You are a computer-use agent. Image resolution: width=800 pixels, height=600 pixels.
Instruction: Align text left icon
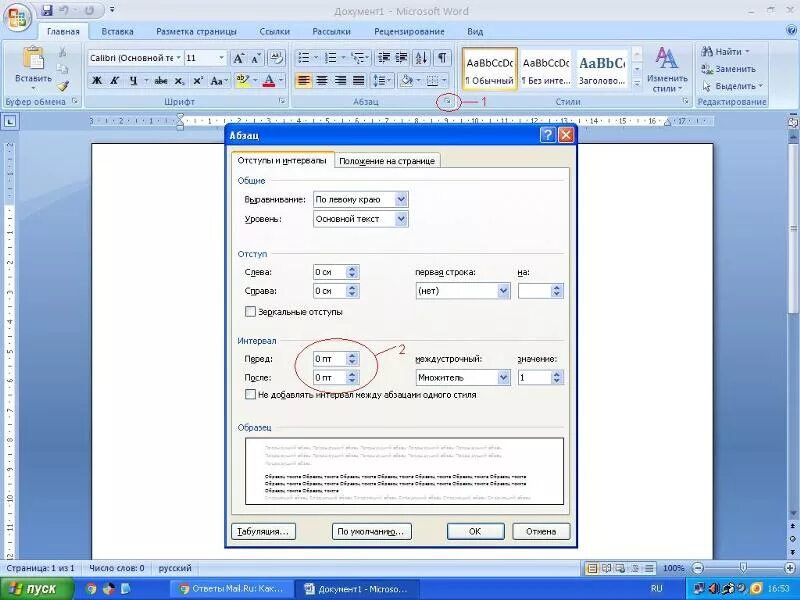[x=304, y=81]
